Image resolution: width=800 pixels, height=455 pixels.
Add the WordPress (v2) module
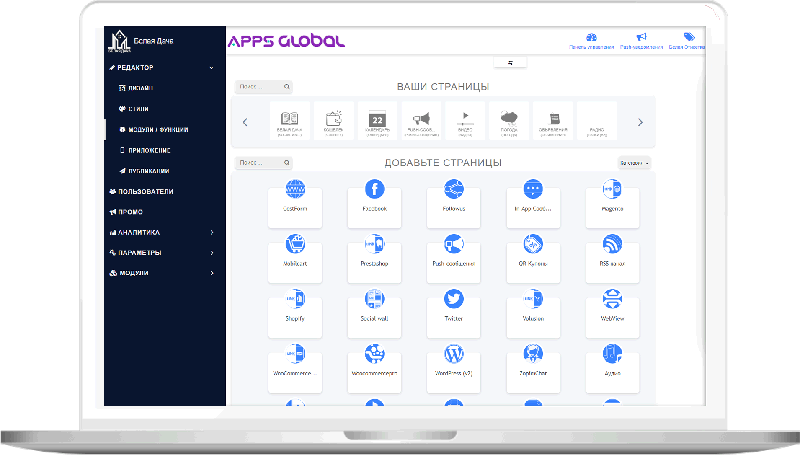(454, 367)
